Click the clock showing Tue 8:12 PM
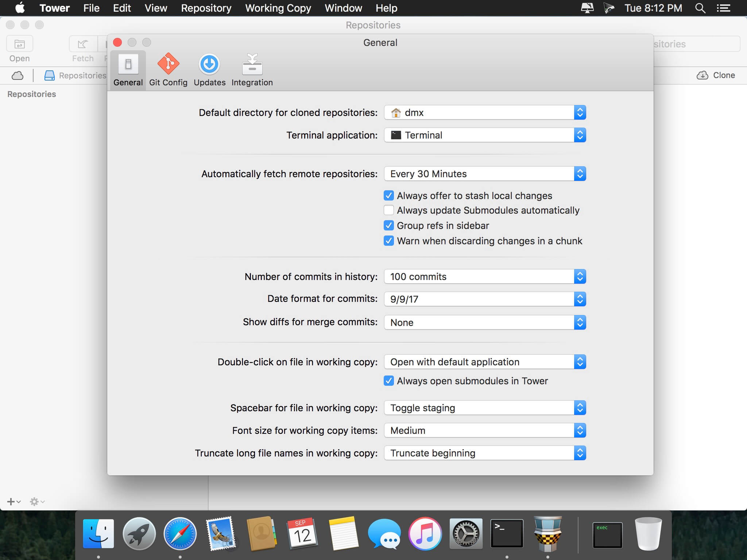 653,8
